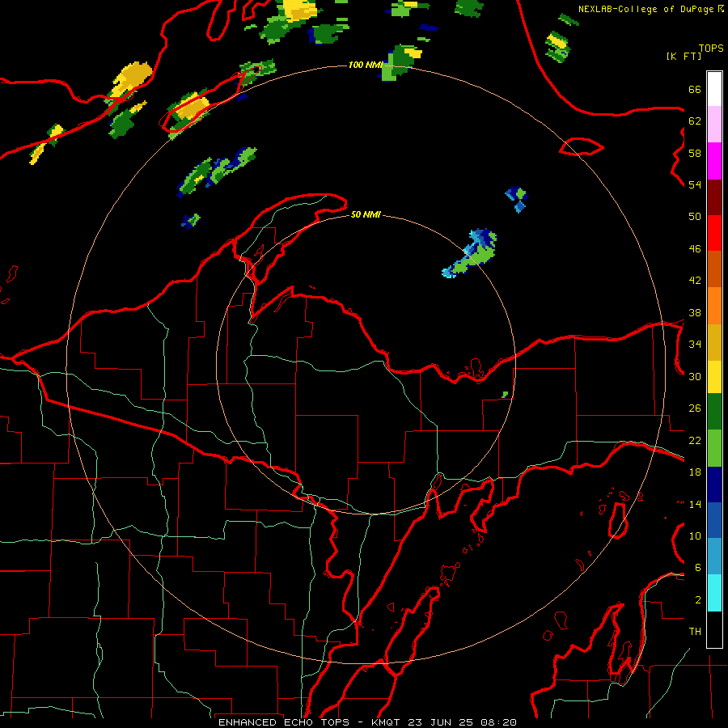Click the 2 value on the legend
The height and width of the screenshot is (728, 728).
[x=698, y=600]
